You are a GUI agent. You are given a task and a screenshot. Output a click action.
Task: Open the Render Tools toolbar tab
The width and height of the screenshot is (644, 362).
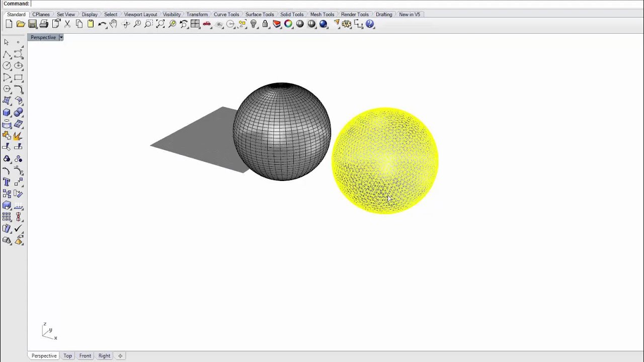[x=355, y=15]
